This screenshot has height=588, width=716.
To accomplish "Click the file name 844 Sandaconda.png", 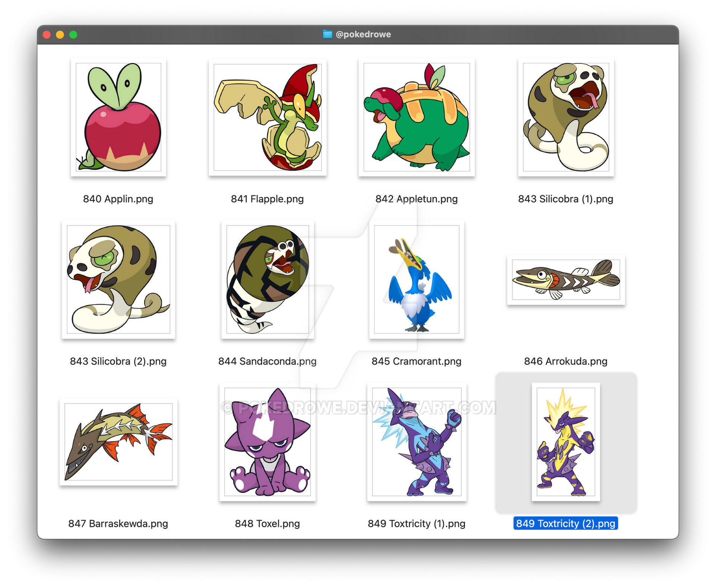I will coord(267,361).
